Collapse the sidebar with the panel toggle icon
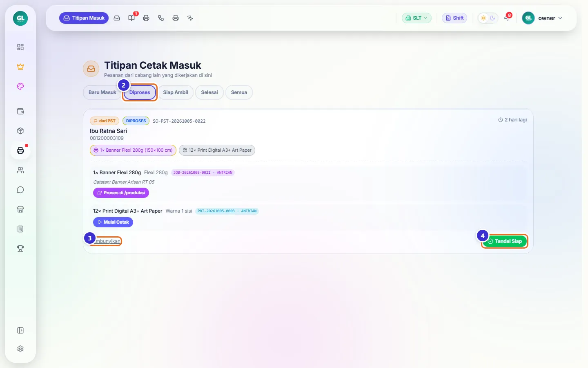Screen dimensions: 588x368 (20, 330)
